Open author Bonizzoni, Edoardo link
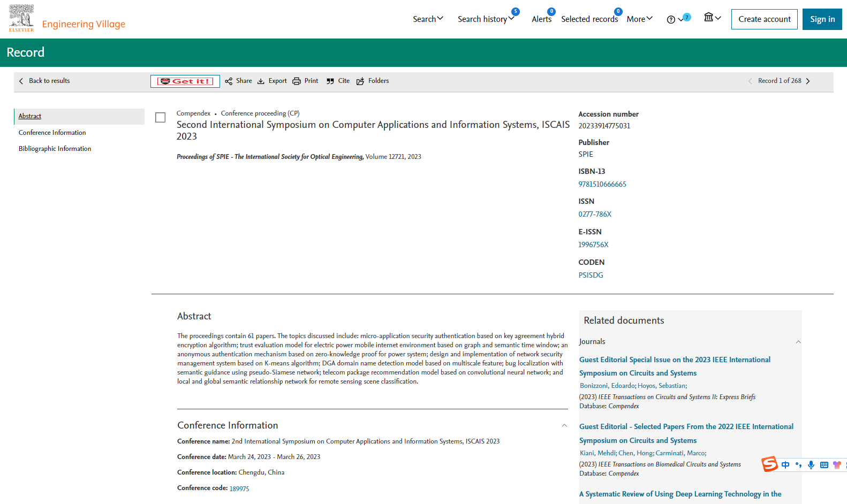Screen dimensions: 847x504 608,386
